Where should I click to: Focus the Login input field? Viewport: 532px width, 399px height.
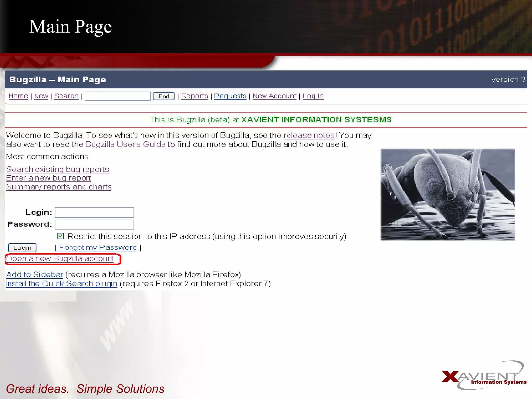pos(94,212)
